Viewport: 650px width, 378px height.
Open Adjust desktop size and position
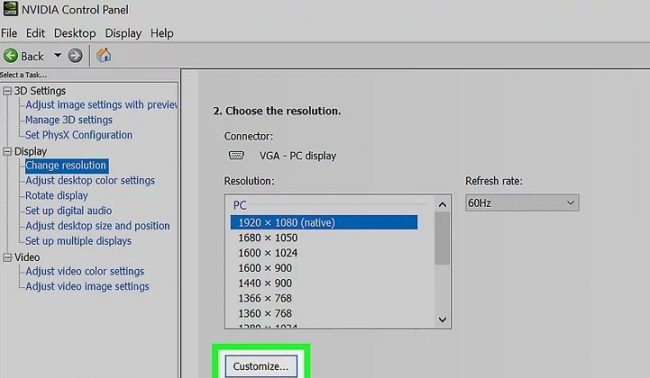click(x=97, y=226)
